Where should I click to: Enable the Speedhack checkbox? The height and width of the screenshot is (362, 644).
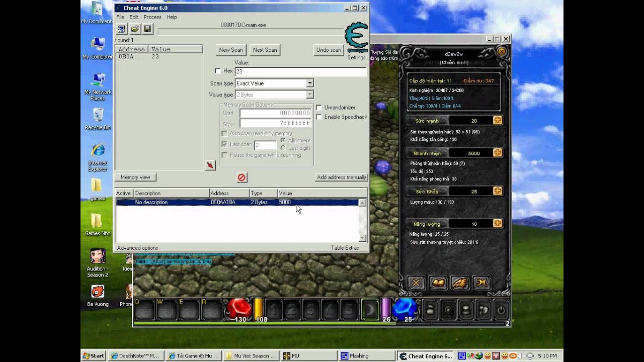[x=319, y=117]
